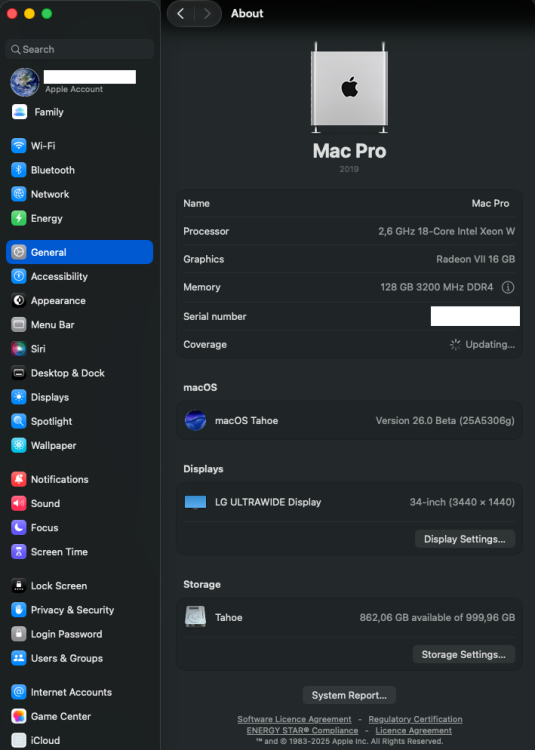Click the Appearance icon

tap(19, 300)
